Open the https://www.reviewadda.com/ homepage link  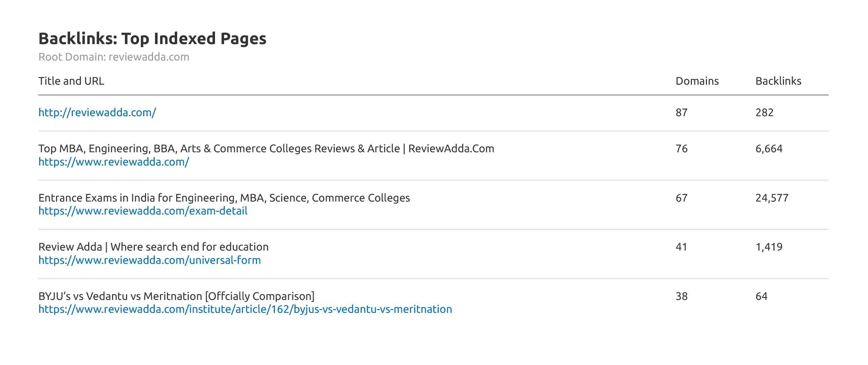pos(114,162)
